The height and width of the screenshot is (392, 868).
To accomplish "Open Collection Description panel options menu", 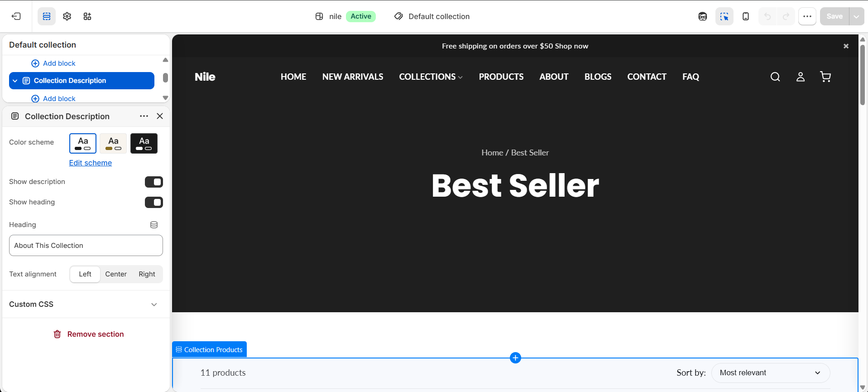I will coord(144,116).
